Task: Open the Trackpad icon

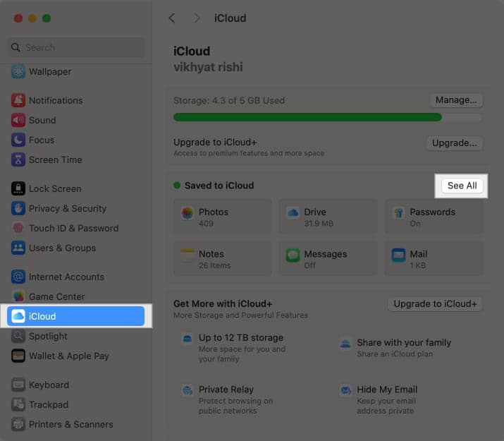Action: pyautogui.click(x=18, y=404)
